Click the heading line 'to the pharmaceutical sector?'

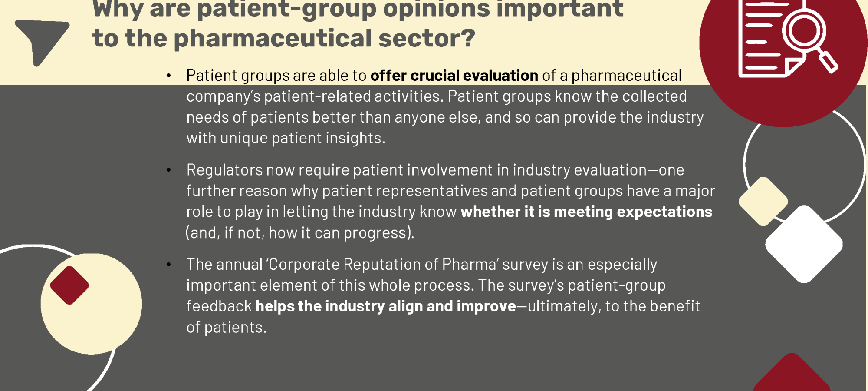283,38
